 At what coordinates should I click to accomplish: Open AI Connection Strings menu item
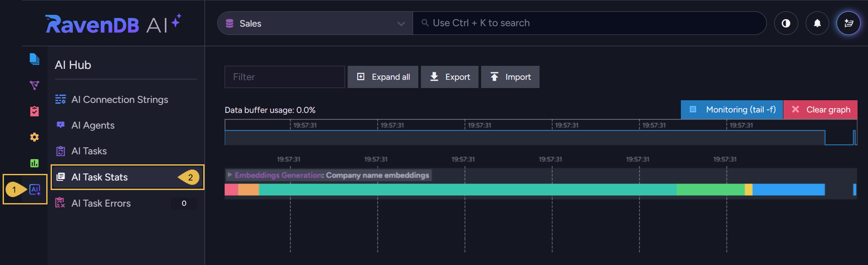click(126, 99)
